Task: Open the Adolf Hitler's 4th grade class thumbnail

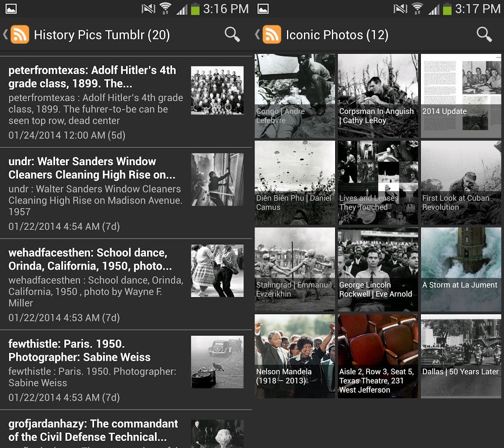Action: 217,90
